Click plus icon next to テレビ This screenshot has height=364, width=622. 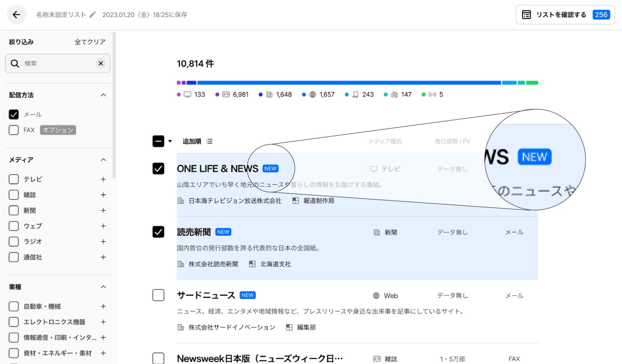[x=103, y=179]
